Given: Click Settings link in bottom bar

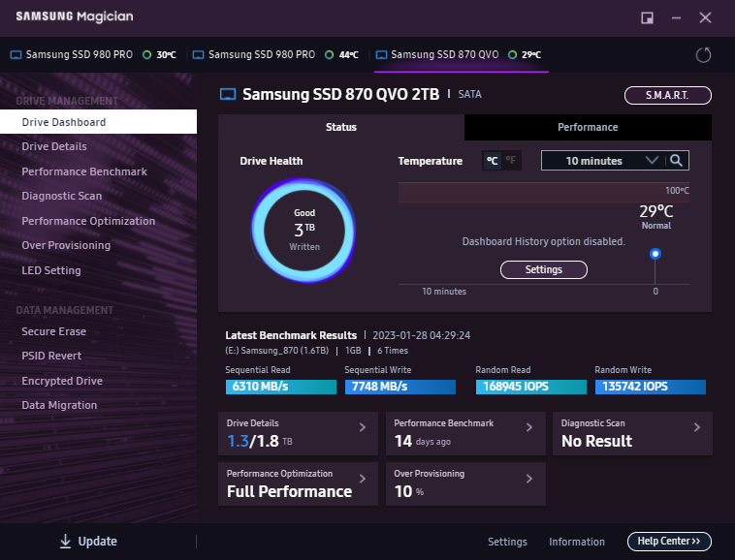Looking at the screenshot, I should tap(507, 542).
